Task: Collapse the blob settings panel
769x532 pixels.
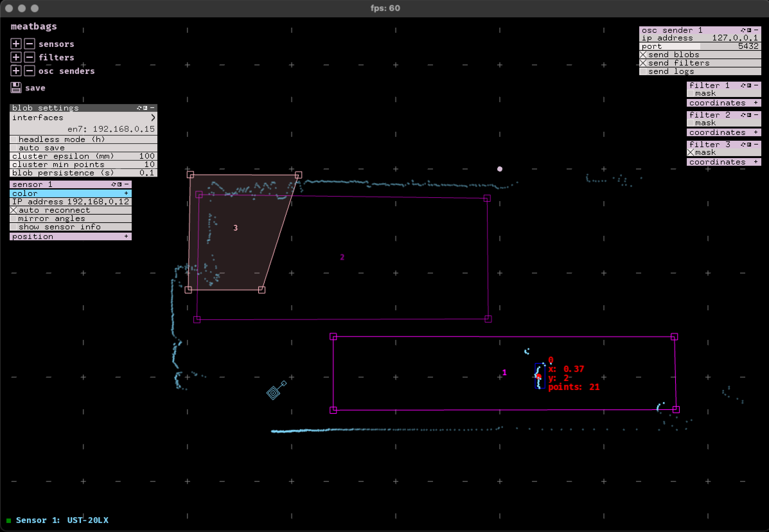Action: 152,108
